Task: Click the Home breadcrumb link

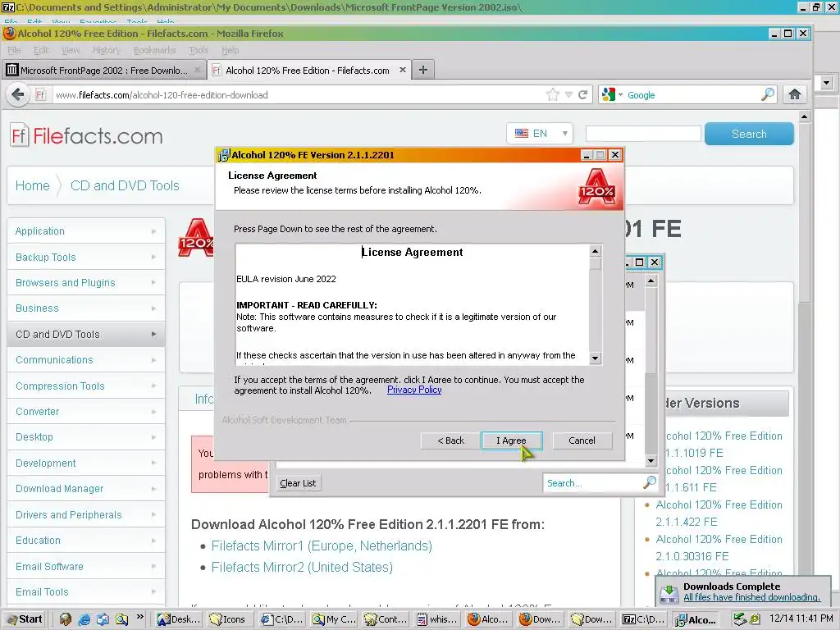Action: coord(32,185)
